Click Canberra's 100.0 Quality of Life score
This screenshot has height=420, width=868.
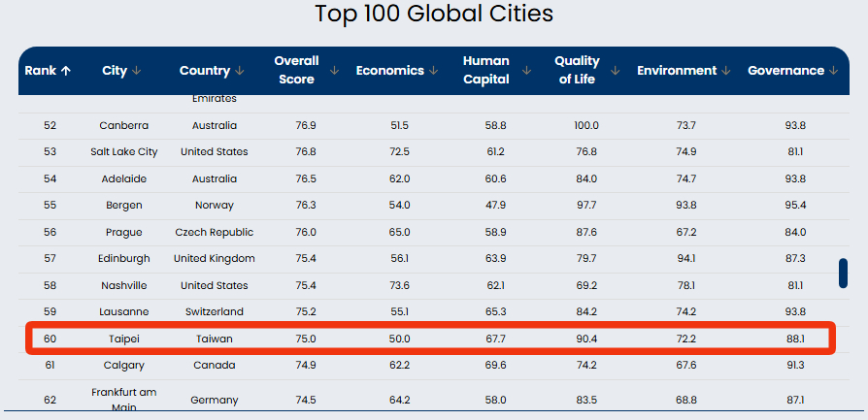(586, 126)
